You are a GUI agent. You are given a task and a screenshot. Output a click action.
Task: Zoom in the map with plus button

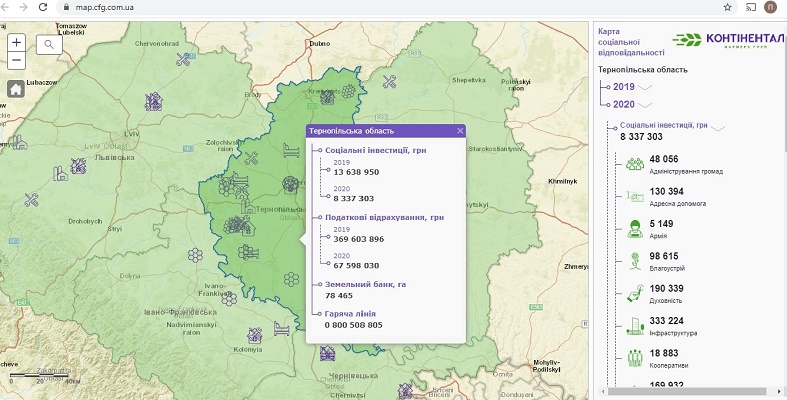(x=16, y=43)
